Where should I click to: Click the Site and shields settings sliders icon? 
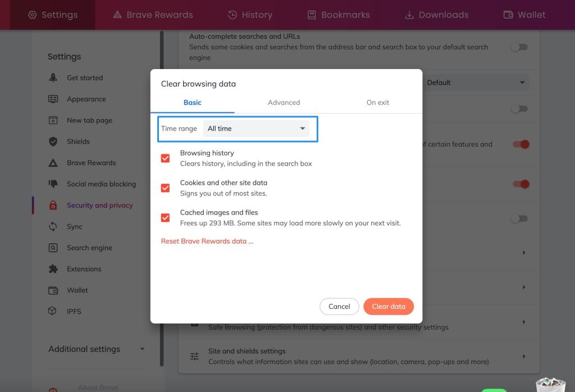point(194,357)
